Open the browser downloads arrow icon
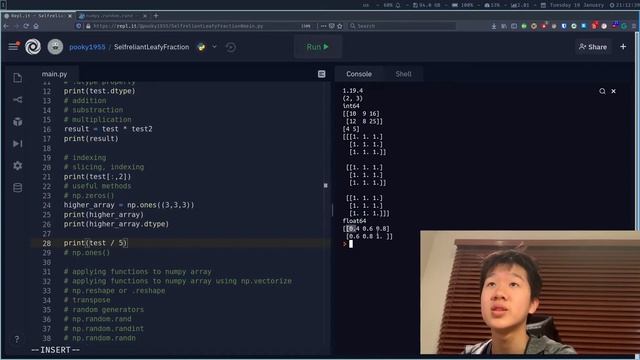 [x=494, y=26]
